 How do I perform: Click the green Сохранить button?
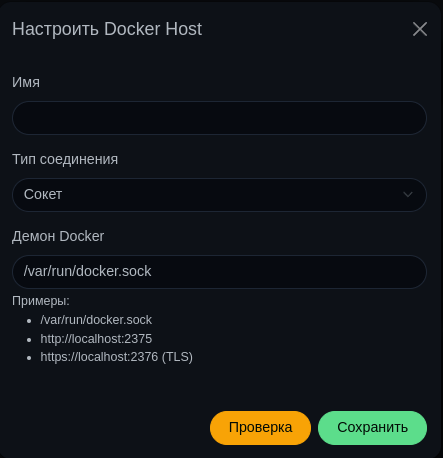tap(372, 428)
